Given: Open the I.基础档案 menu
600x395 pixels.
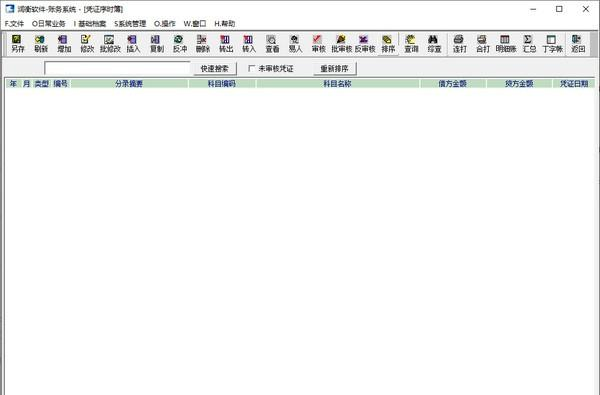Looking at the screenshot, I should (x=90, y=24).
